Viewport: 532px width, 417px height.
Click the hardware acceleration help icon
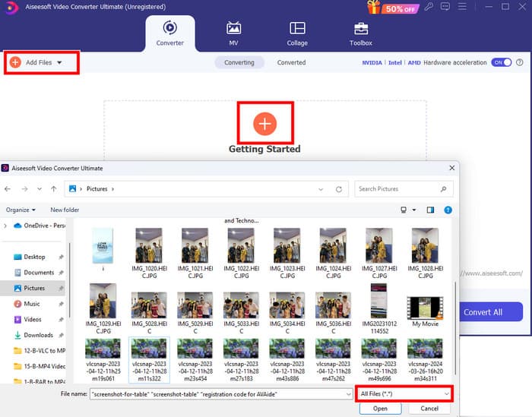click(x=519, y=62)
